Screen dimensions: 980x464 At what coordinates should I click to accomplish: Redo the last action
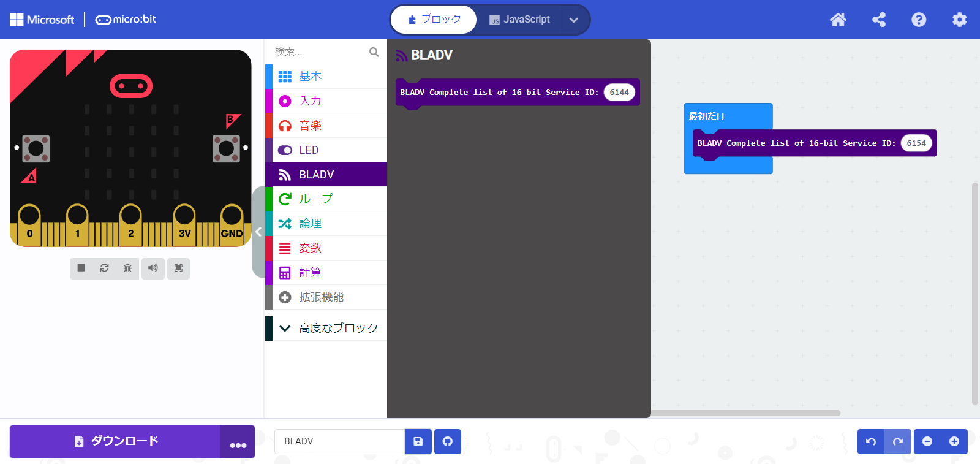(x=898, y=441)
